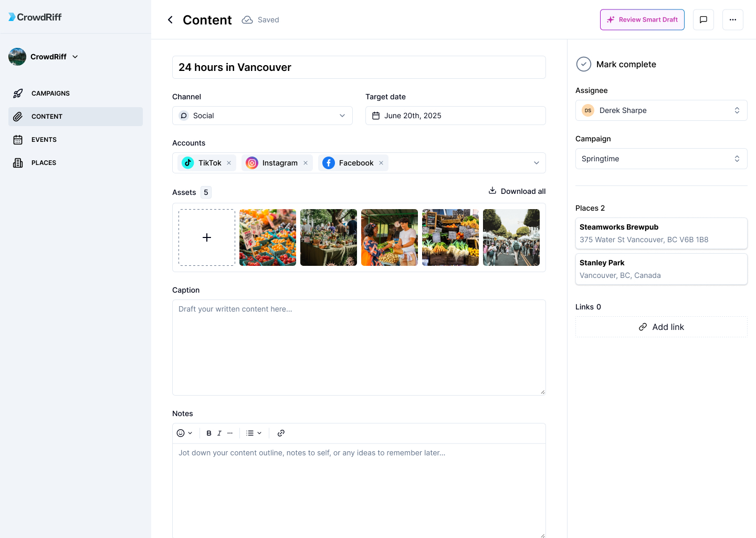Open the emoji picker in Notes toolbar

[x=181, y=433]
